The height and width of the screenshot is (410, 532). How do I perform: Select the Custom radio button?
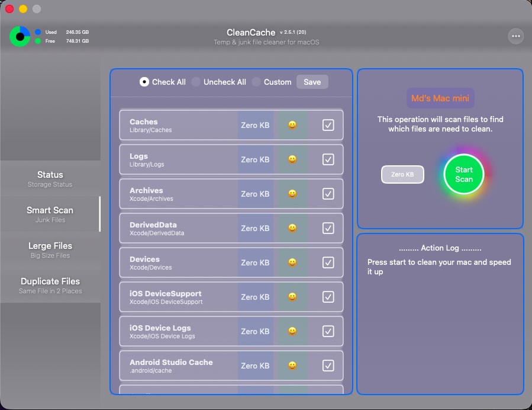[x=256, y=82]
